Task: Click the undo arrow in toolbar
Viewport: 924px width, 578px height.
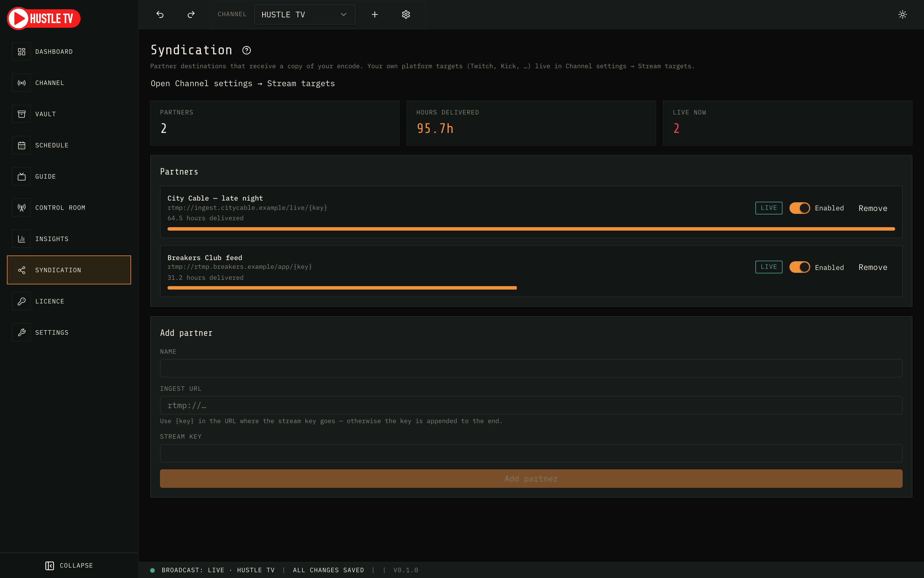Action: 160,14
